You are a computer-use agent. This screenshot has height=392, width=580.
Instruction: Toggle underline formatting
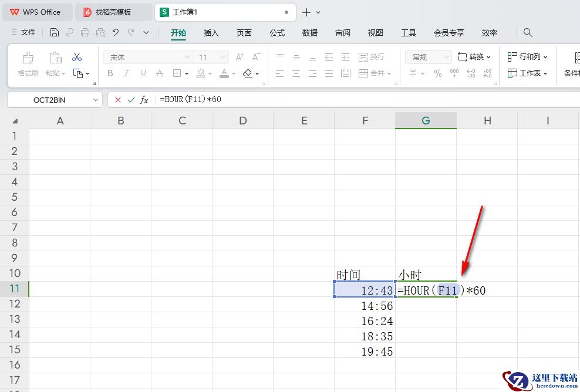pyautogui.click(x=143, y=73)
